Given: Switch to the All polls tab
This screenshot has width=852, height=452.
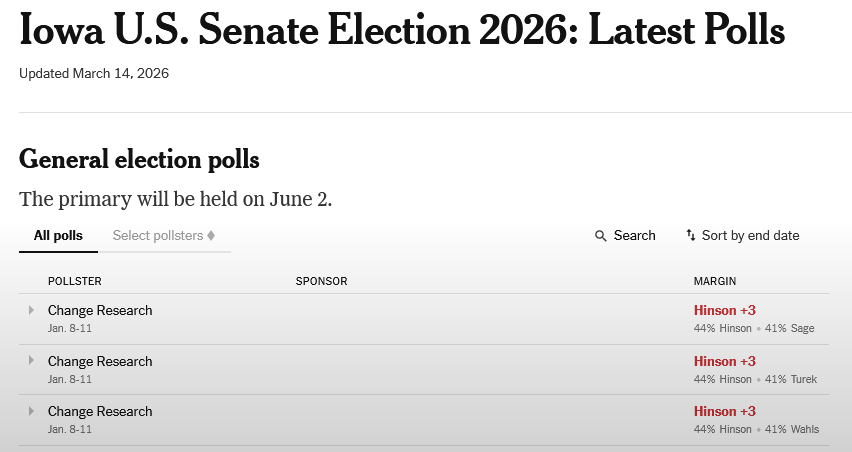Looking at the screenshot, I should click(58, 236).
